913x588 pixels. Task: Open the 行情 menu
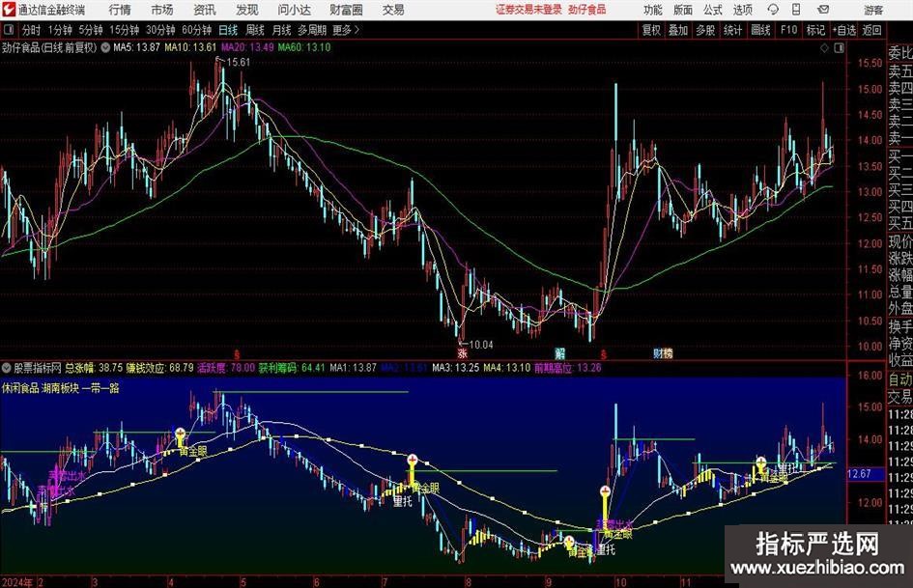click(x=120, y=10)
